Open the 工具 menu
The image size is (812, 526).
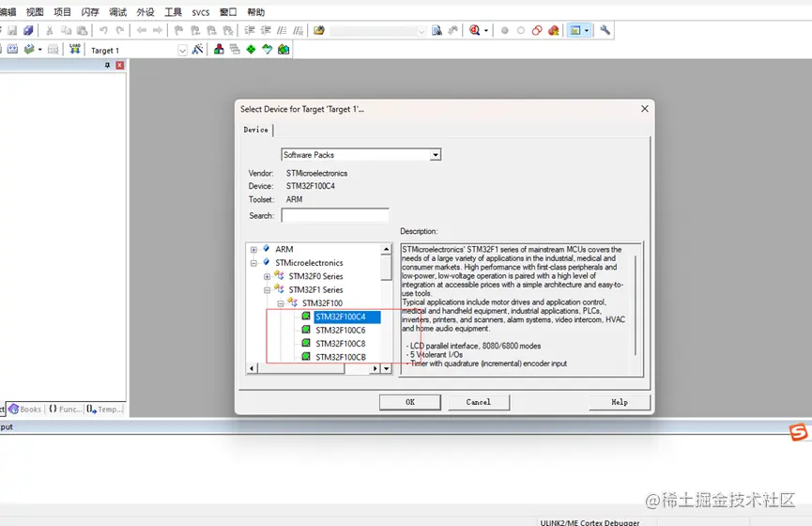(173, 12)
